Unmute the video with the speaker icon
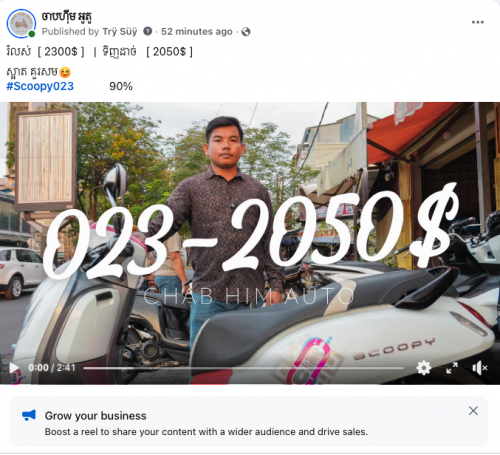The height and width of the screenshot is (455, 500). (x=480, y=368)
